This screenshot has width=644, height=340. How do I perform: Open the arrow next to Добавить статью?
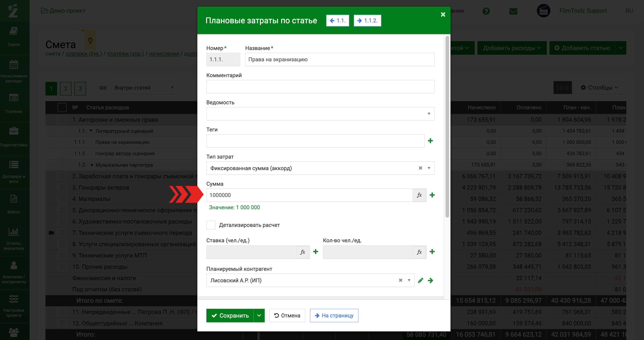pyautogui.click(x=620, y=48)
